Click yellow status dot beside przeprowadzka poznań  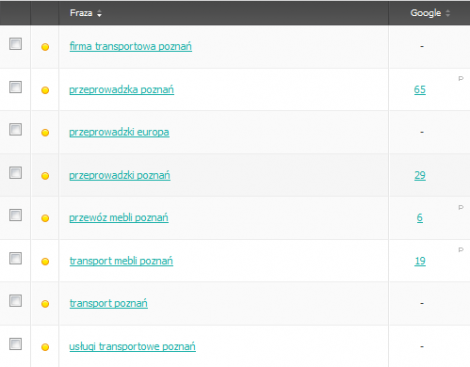45,90
